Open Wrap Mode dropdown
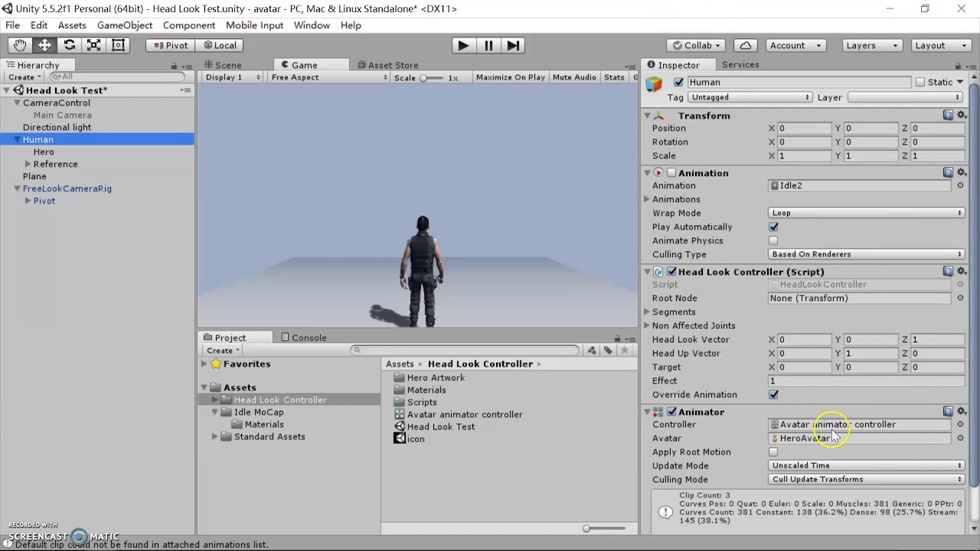980x551 pixels. 866,213
